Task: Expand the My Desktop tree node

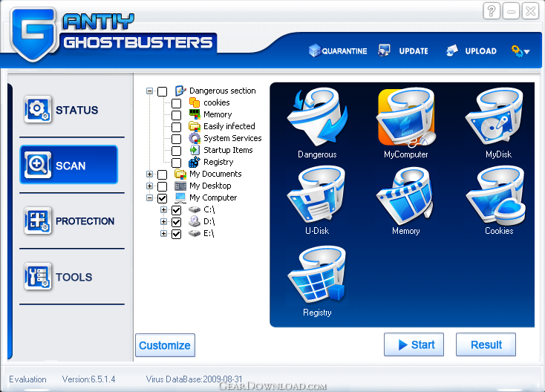Action: pos(149,186)
